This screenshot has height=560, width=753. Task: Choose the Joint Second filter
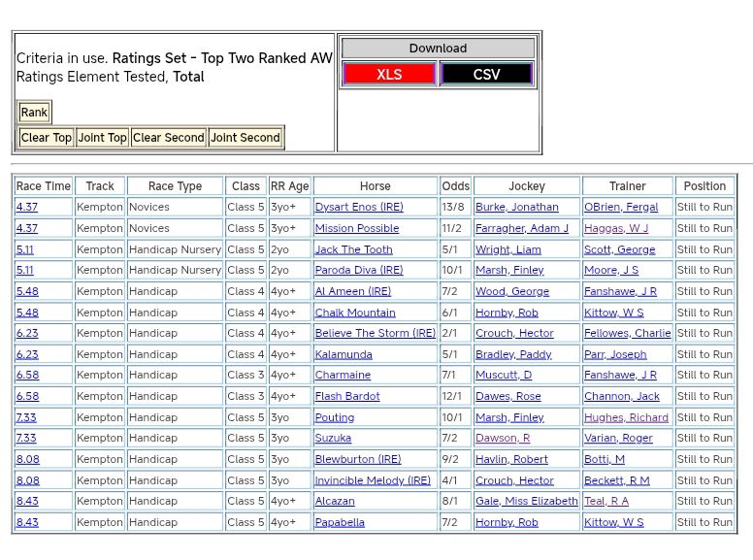pyautogui.click(x=246, y=138)
